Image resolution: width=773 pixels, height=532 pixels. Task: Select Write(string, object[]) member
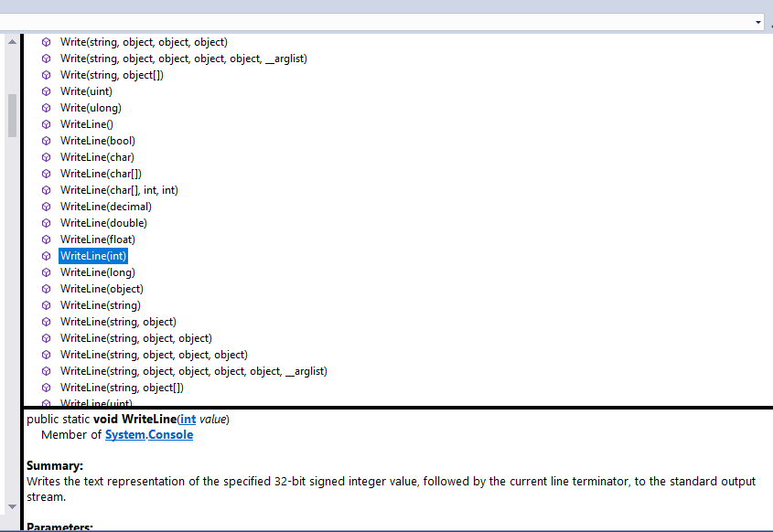(x=112, y=75)
